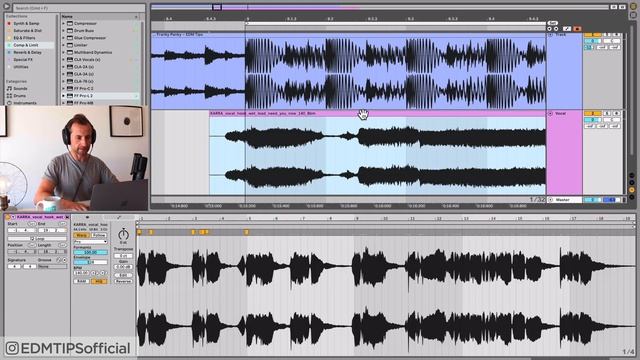
Task: Click the Set button beside End
Action: coord(62,224)
